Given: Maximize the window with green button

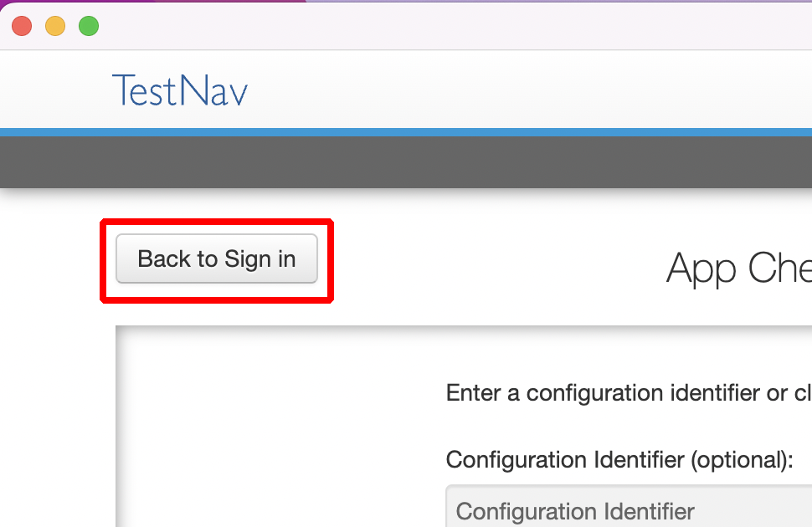Looking at the screenshot, I should pos(89,26).
